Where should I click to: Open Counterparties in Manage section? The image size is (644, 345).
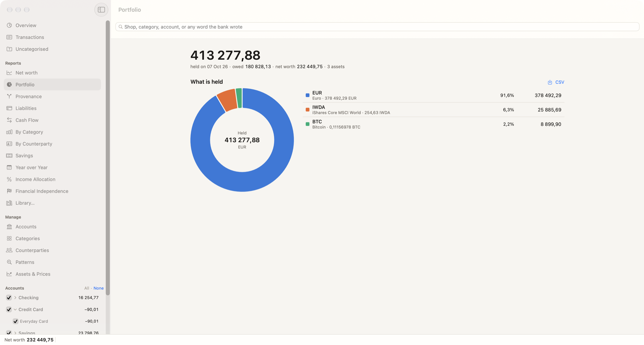pyautogui.click(x=52, y=250)
